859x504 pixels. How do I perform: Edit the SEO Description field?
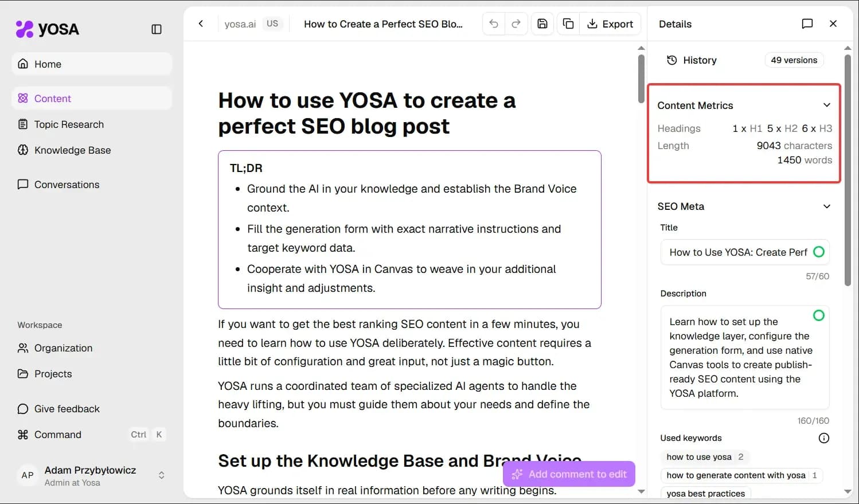(x=745, y=357)
